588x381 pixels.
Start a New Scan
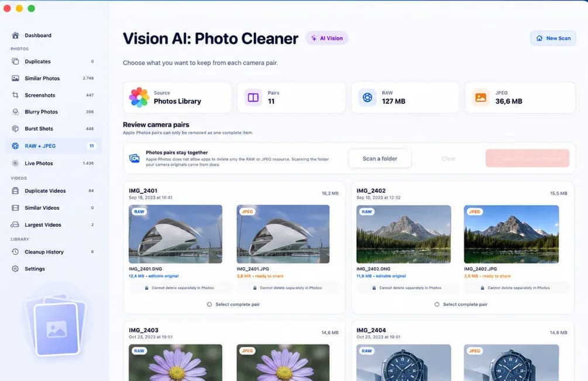click(553, 38)
